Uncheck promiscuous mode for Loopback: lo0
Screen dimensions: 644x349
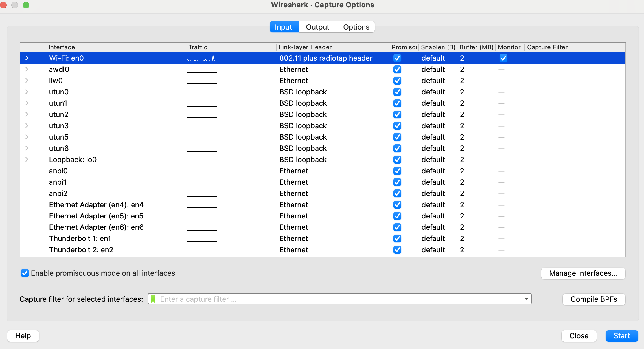click(397, 160)
